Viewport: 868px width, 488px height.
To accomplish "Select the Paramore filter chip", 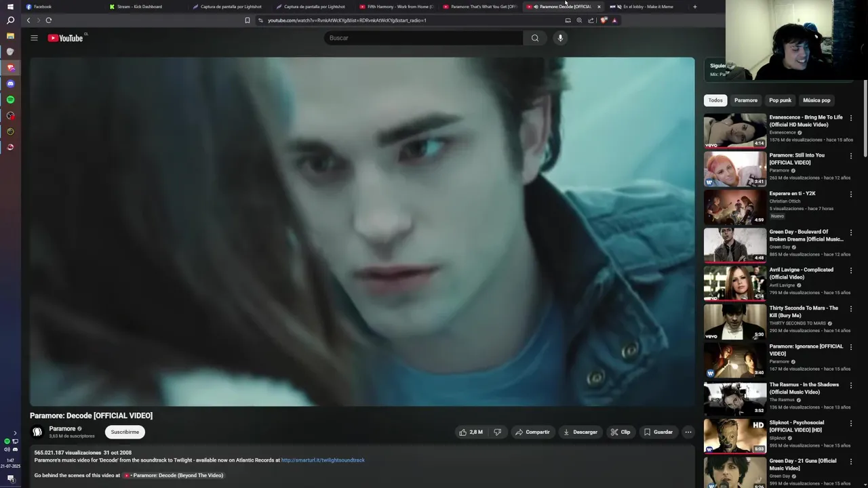I will 746,100.
